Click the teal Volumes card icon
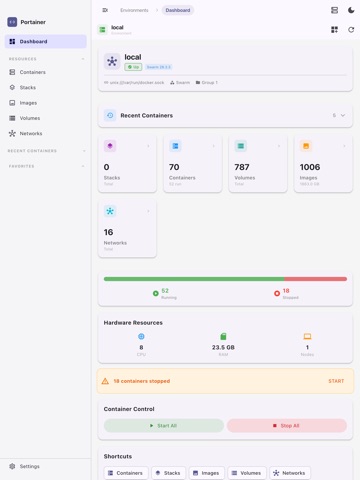 pos(241,146)
